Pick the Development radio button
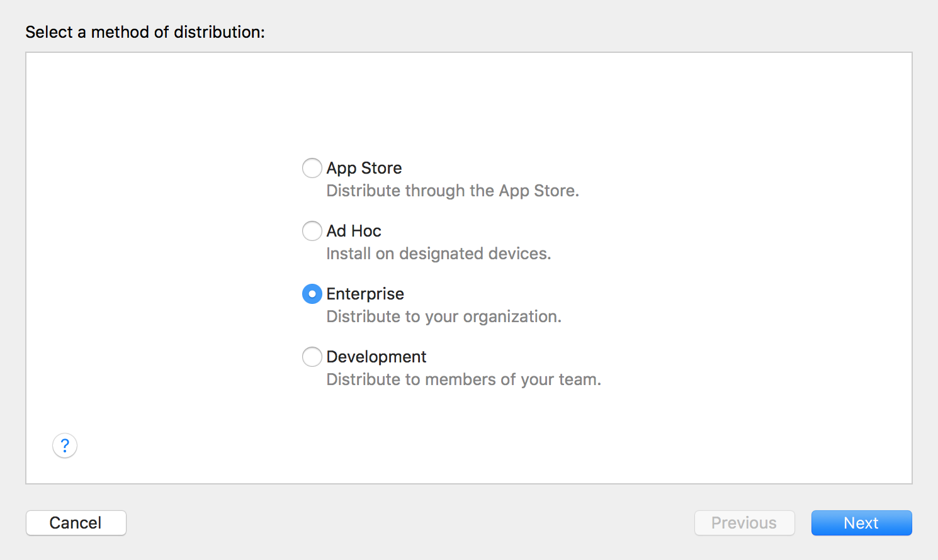Viewport: 938px width, 560px height. pyautogui.click(x=312, y=357)
